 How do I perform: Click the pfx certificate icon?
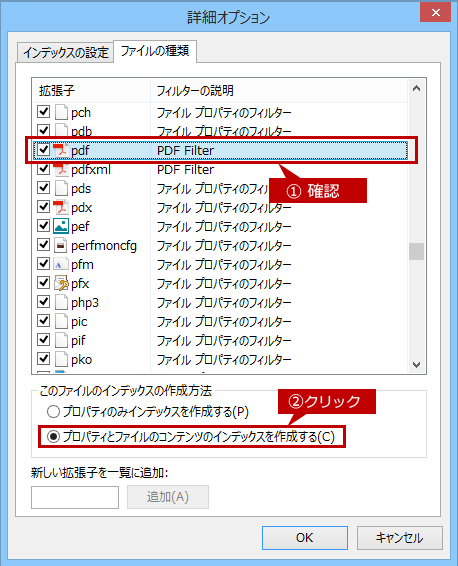pos(61,283)
